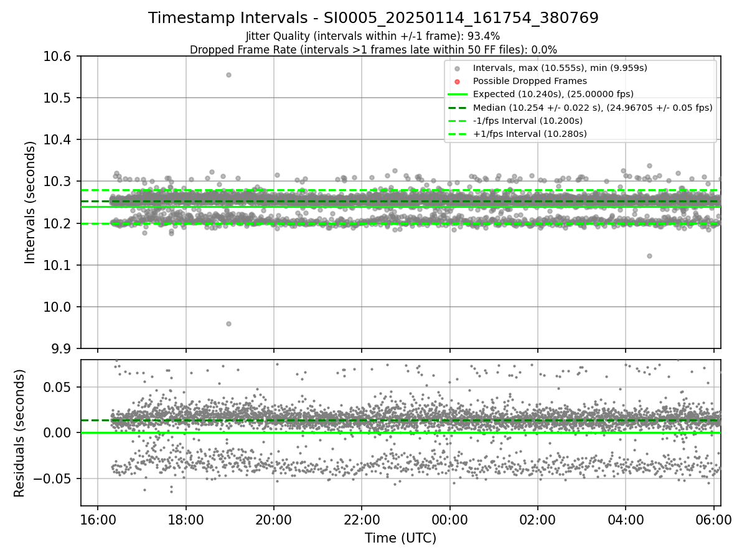Click the 02:00 time tick label
Image resolution: width=747 pixels, height=560 pixels.
click(538, 519)
